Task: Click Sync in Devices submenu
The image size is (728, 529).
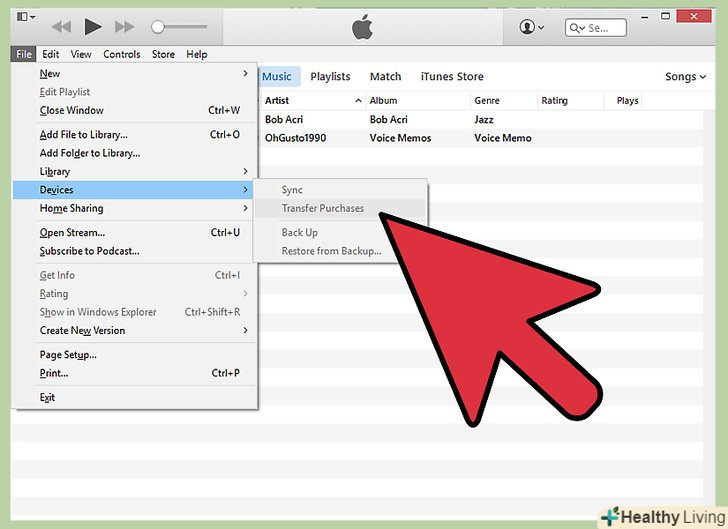Action: pos(340,190)
